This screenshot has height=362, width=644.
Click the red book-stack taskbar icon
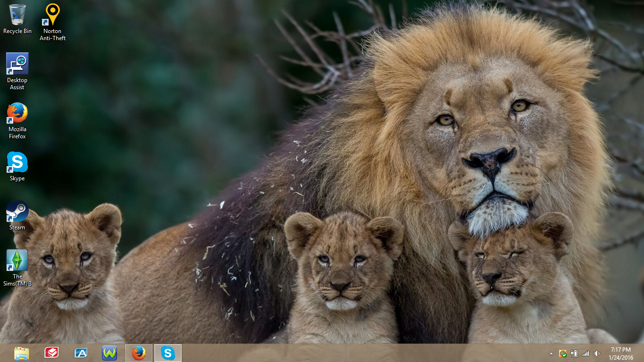click(x=51, y=353)
